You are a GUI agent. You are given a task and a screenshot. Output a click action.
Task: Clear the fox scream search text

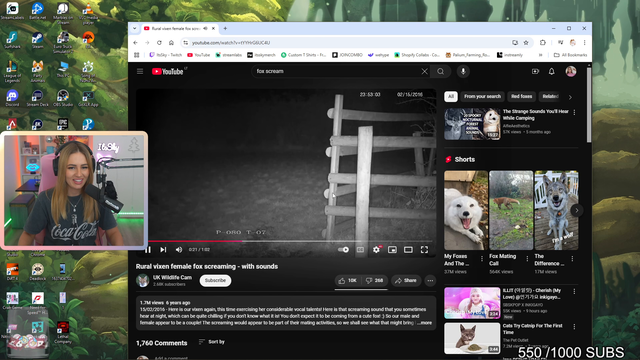(x=424, y=71)
